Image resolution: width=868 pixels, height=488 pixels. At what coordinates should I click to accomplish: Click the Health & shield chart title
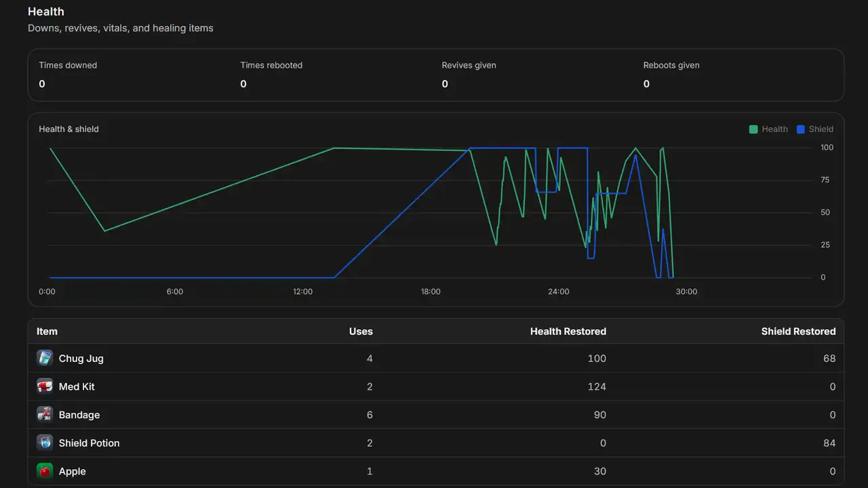tap(68, 129)
